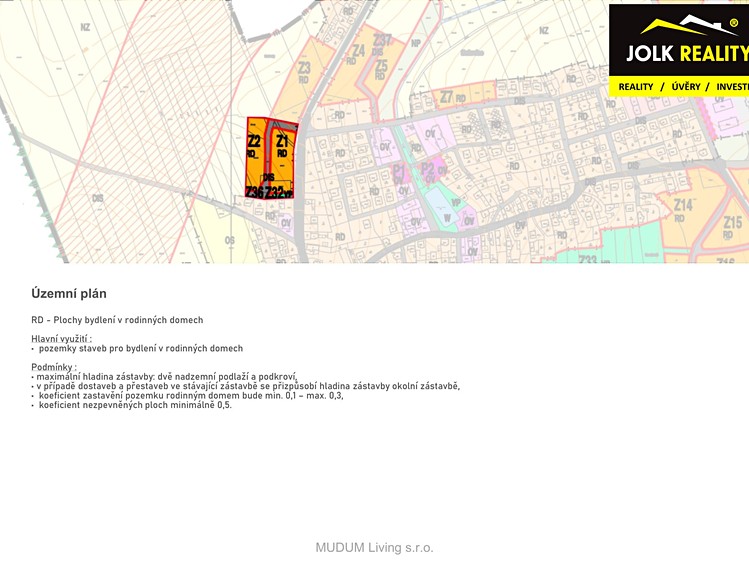Click the koeficient zastavění pozemku line
The image size is (749, 562).
(188, 395)
